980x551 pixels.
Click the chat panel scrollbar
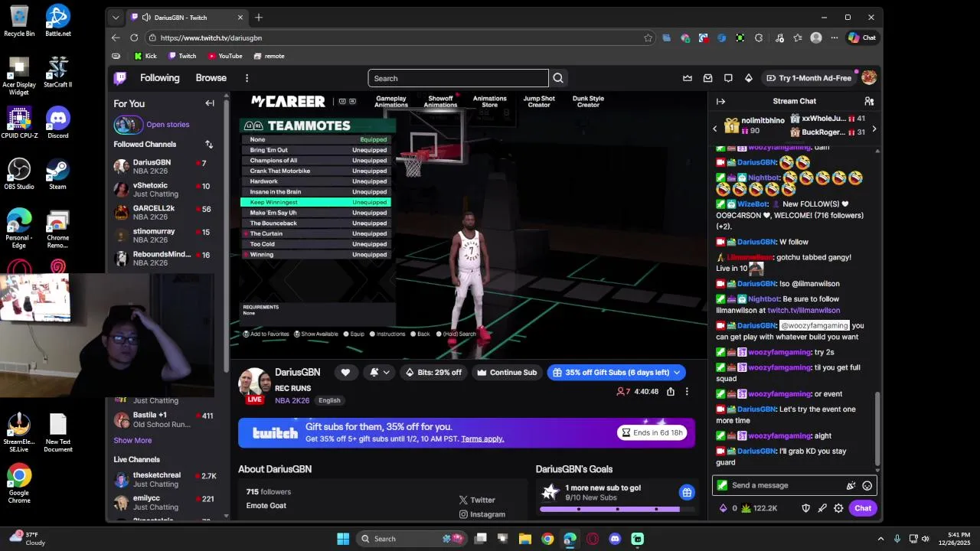pos(877,429)
